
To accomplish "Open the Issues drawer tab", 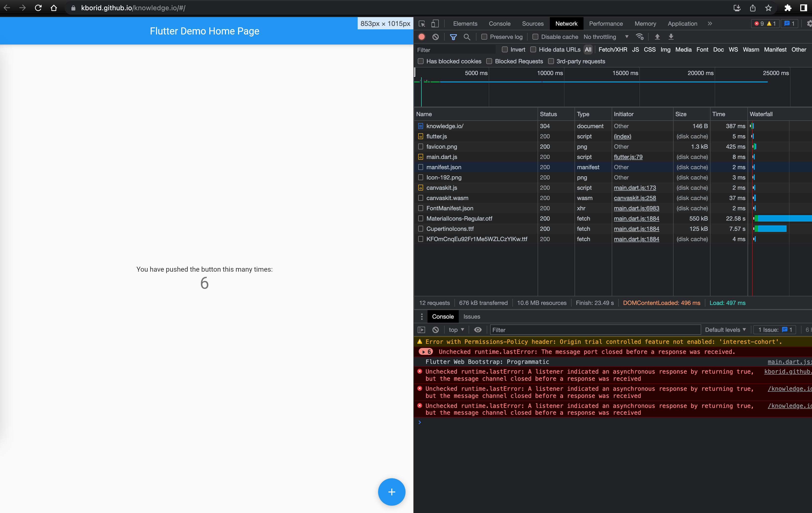I will point(471,316).
